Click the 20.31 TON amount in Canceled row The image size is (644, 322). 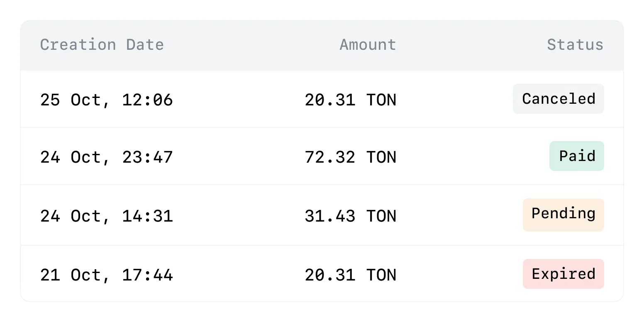click(x=350, y=100)
